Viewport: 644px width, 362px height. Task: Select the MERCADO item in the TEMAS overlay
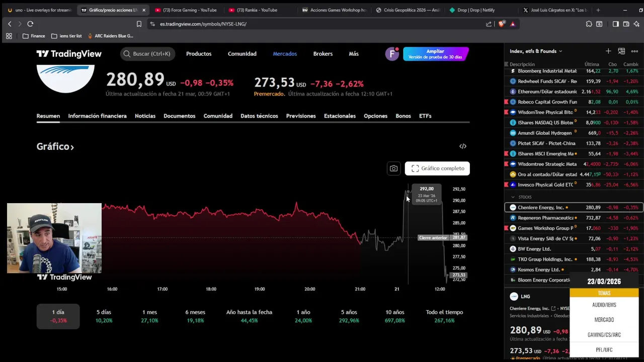604,320
